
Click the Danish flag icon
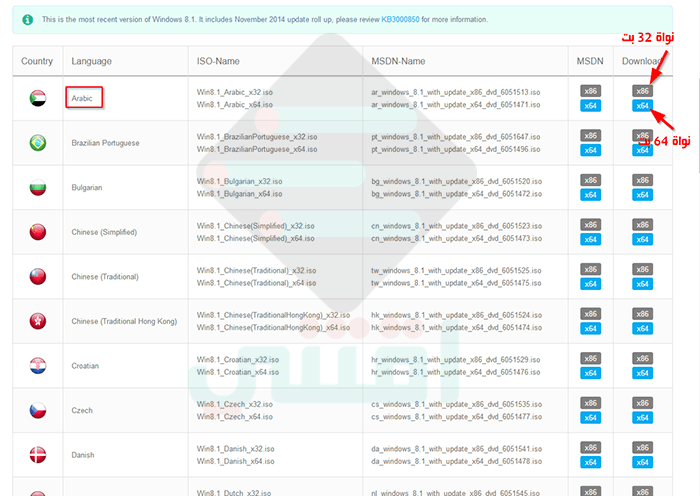[38, 455]
